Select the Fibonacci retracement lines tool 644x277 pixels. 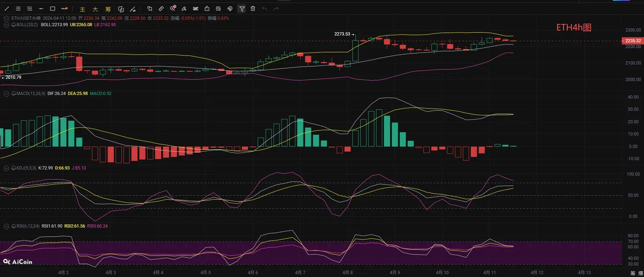18,9
